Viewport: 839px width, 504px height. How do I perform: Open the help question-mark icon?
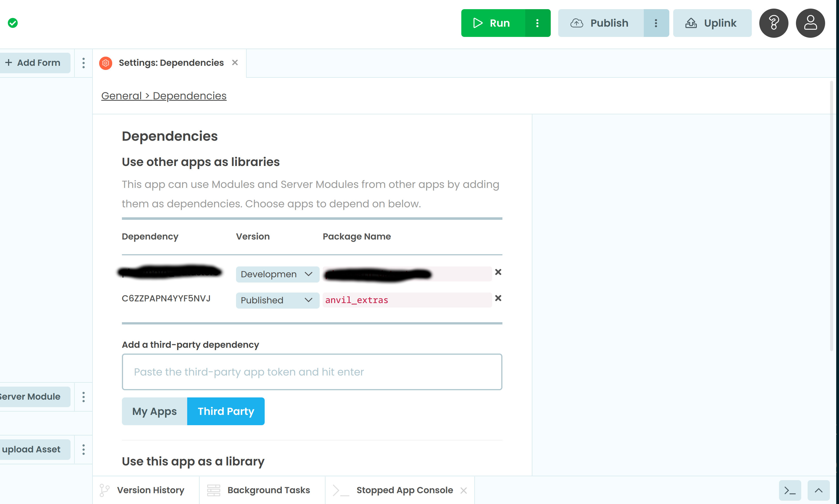[x=774, y=23]
